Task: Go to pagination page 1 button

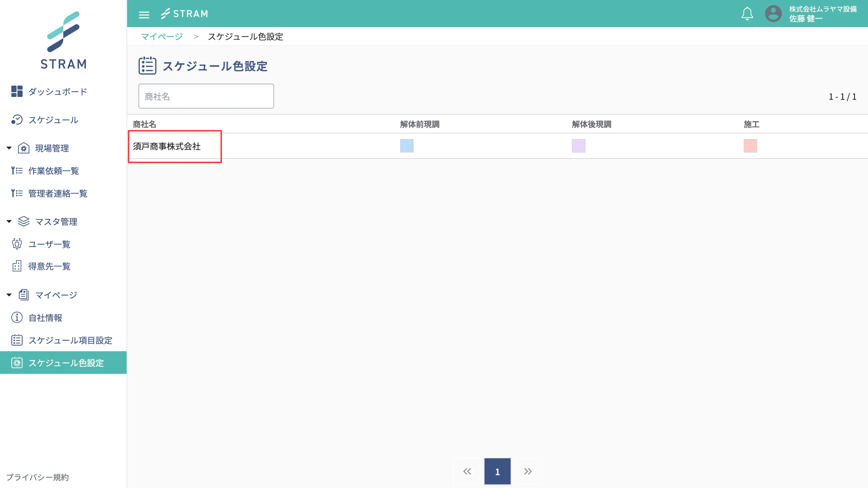Action: (497, 472)
